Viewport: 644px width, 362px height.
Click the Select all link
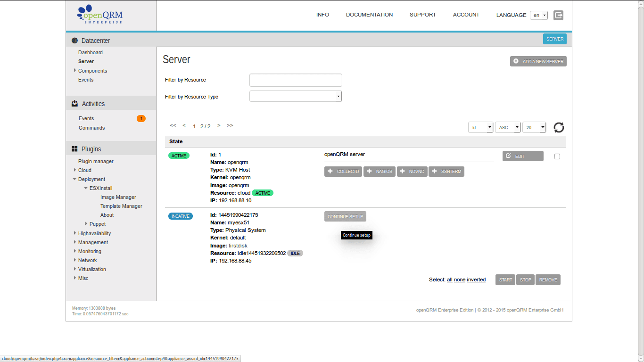[450, 280]
